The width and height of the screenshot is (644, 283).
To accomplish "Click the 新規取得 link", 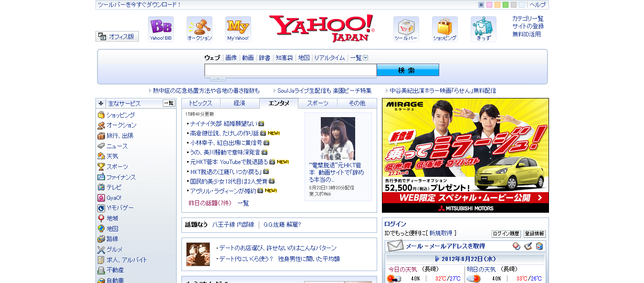I will (441, 233).
